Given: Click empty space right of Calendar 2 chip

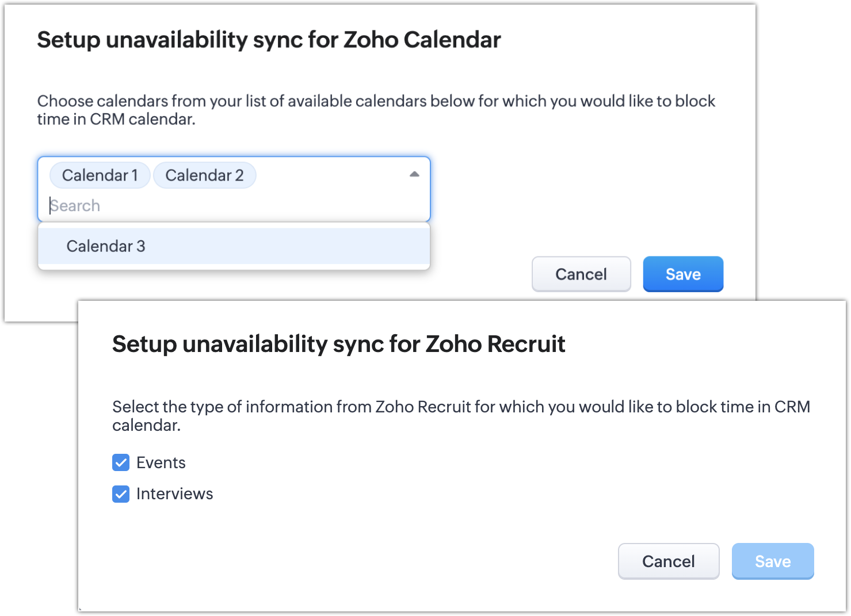Looking at the screenshot, I should [x=328, y=175].
